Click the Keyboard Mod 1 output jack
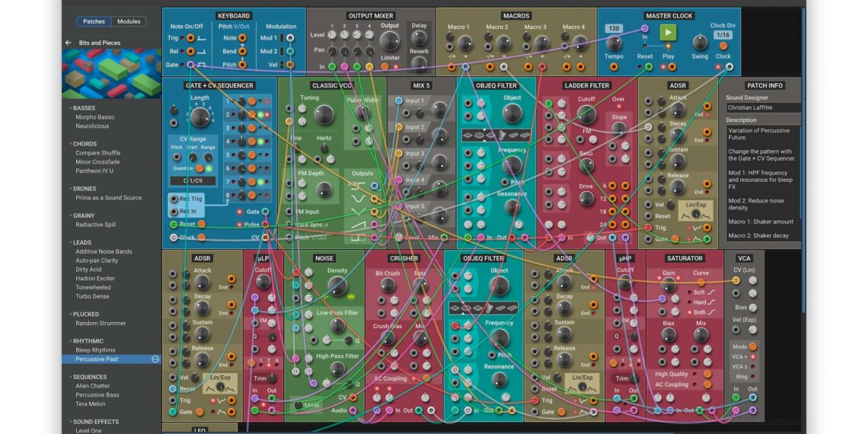The image size is (868, 434). (x=290, y=38)
